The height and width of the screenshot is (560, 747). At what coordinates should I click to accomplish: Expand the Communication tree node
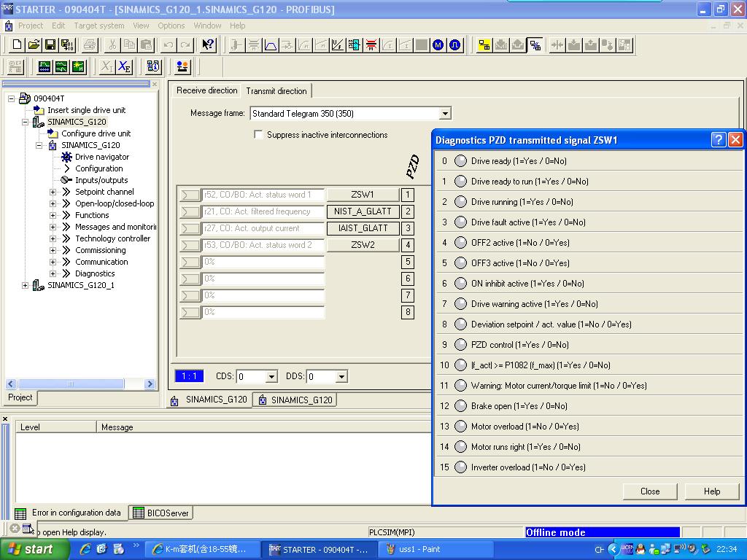tap(53, 262)
